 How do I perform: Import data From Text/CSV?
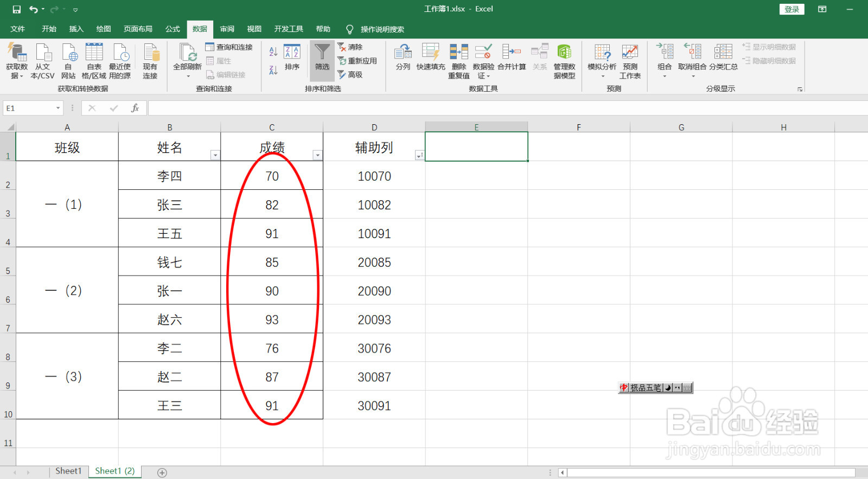pyautogui.click(x=42, y=61)
